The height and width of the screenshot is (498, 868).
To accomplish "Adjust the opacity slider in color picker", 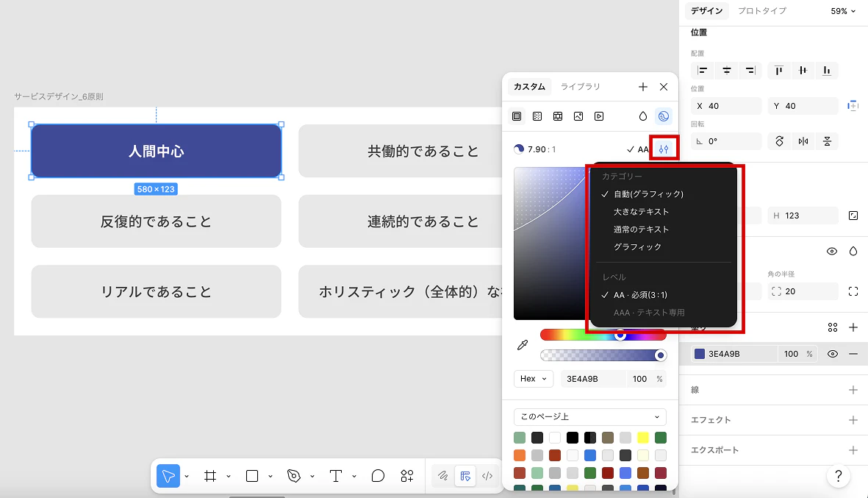I will click(603, 355).
